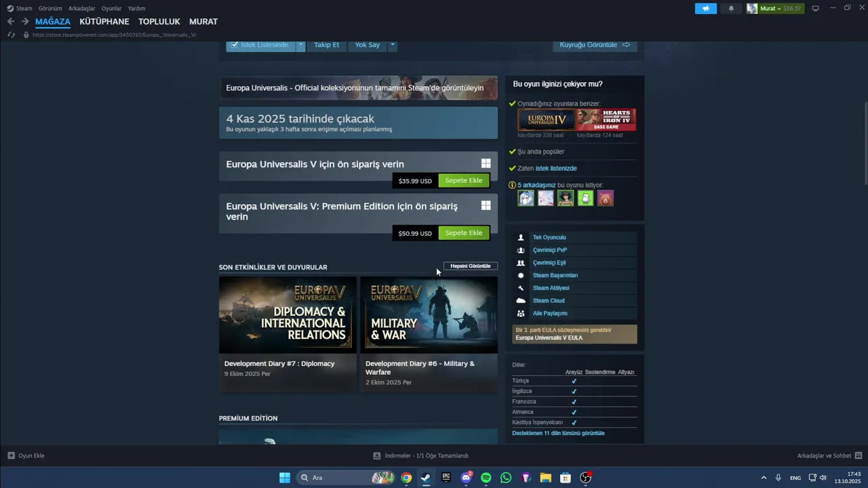Screen dimensions: 868x488
Task: Add Europa Universalis V to cart
Action: [x=464, y=180]
